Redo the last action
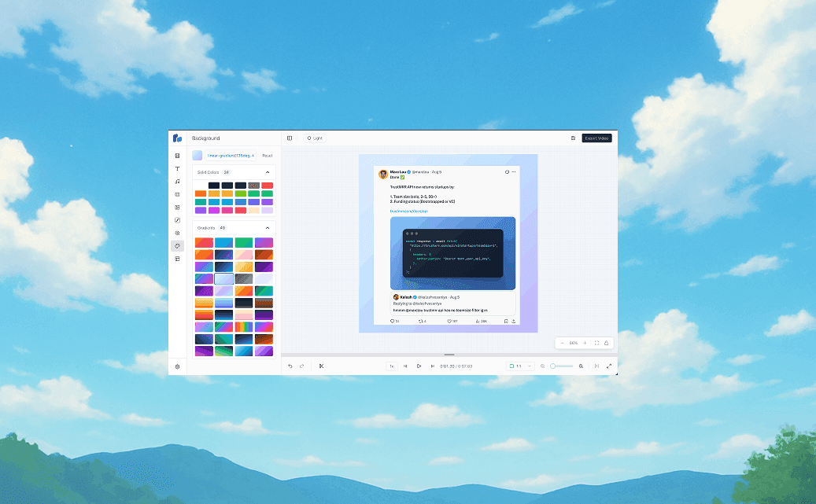 point(302,366)
